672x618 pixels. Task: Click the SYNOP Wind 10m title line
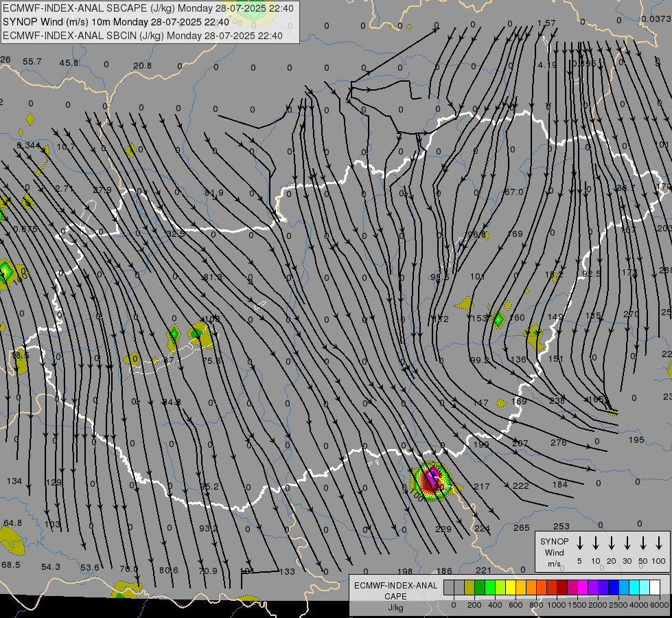[116, 22]
